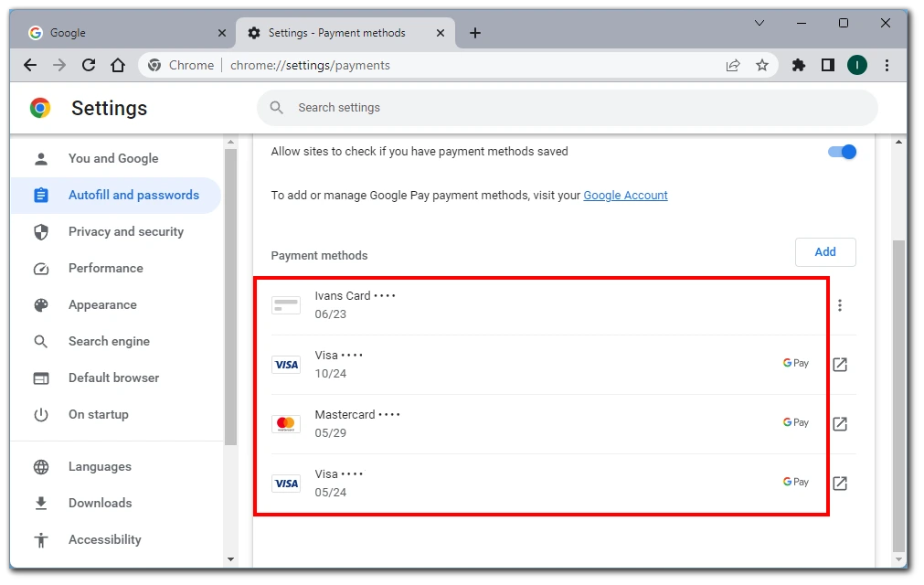The width and height of the screenshot is (924, 585).
Task: Click the 05/29 expiry date
Action: [331, 433]
